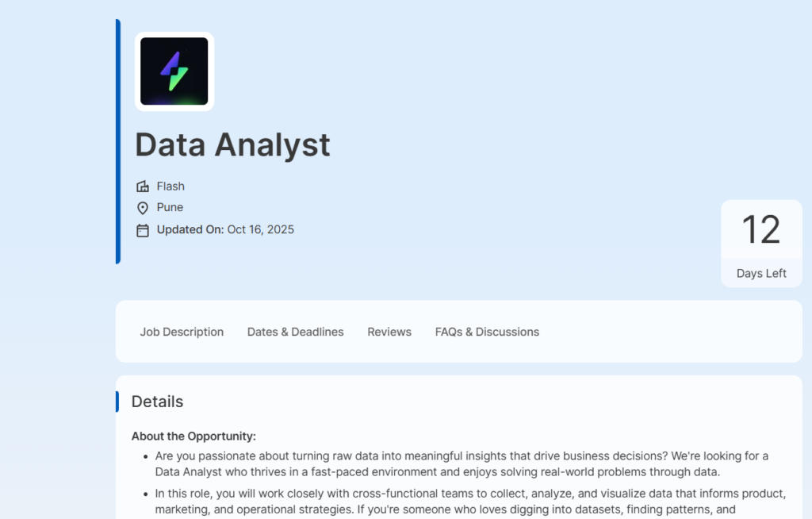812x519 pixels.
Task: Select the FAQs & Discussions tab
Action: (487, 332)
